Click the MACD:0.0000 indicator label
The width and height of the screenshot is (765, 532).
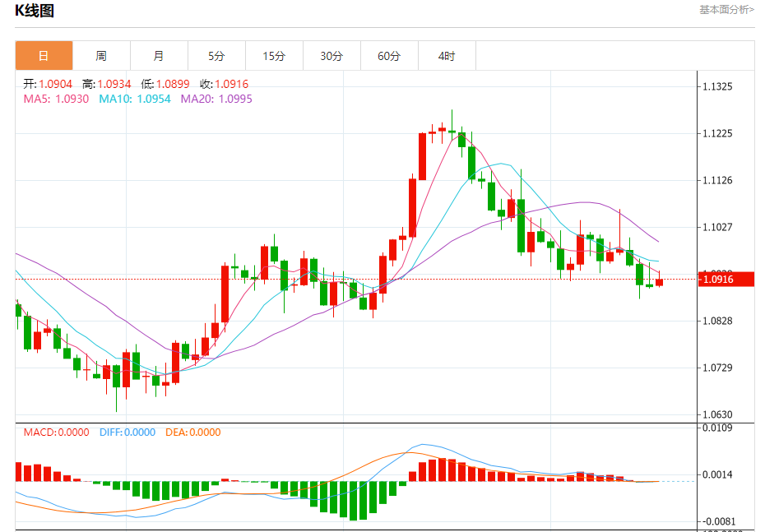56,432
